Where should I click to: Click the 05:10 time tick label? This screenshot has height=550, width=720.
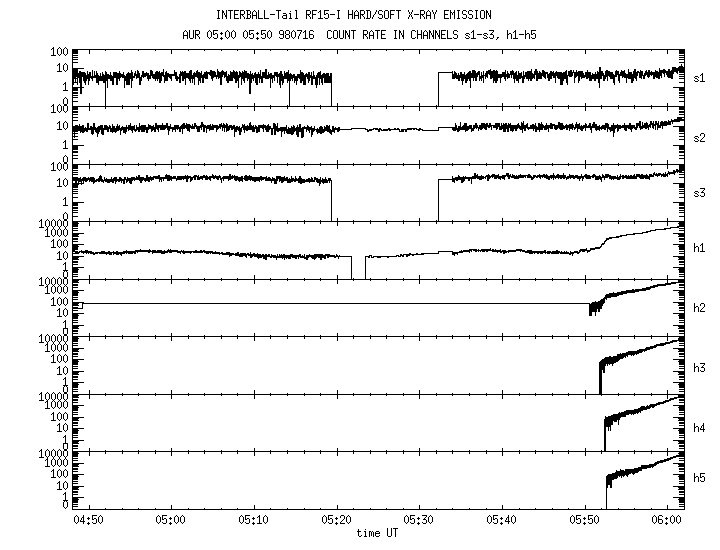(x=254, y=521)
